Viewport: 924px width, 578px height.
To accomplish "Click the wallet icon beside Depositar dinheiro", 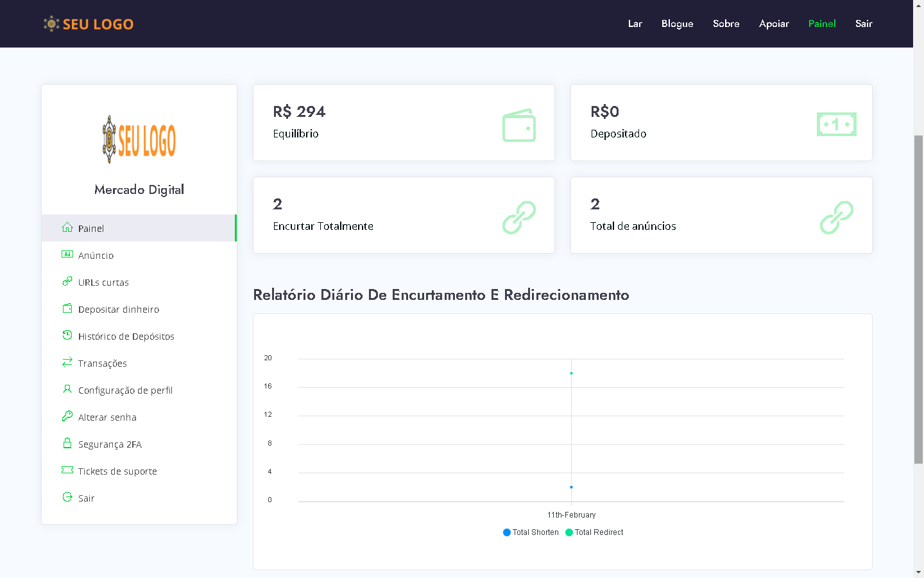I will (x=67, y=308).
